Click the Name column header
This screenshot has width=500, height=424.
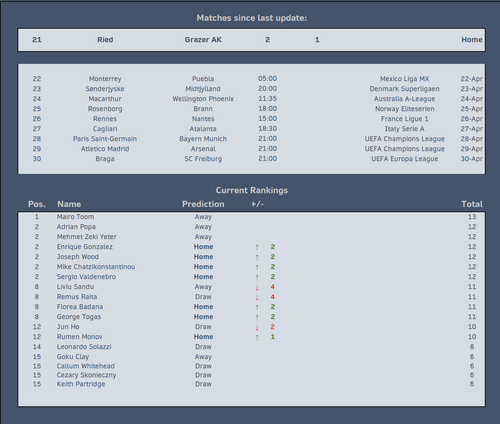(x=69, y=204)
